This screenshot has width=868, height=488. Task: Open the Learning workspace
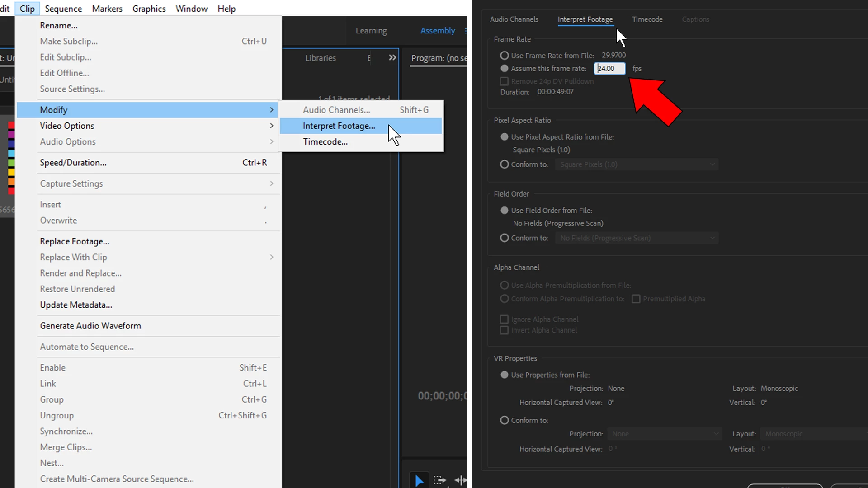point(371,31)
